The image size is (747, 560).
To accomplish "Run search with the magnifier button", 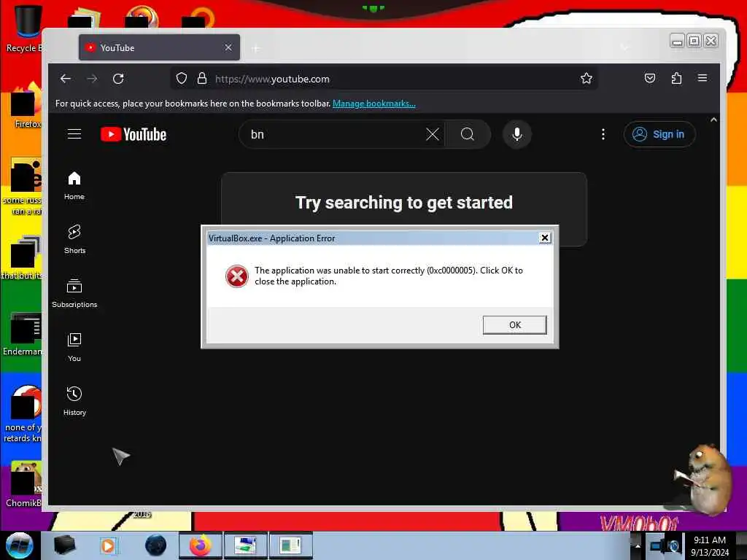I will [x=468, y=134].
